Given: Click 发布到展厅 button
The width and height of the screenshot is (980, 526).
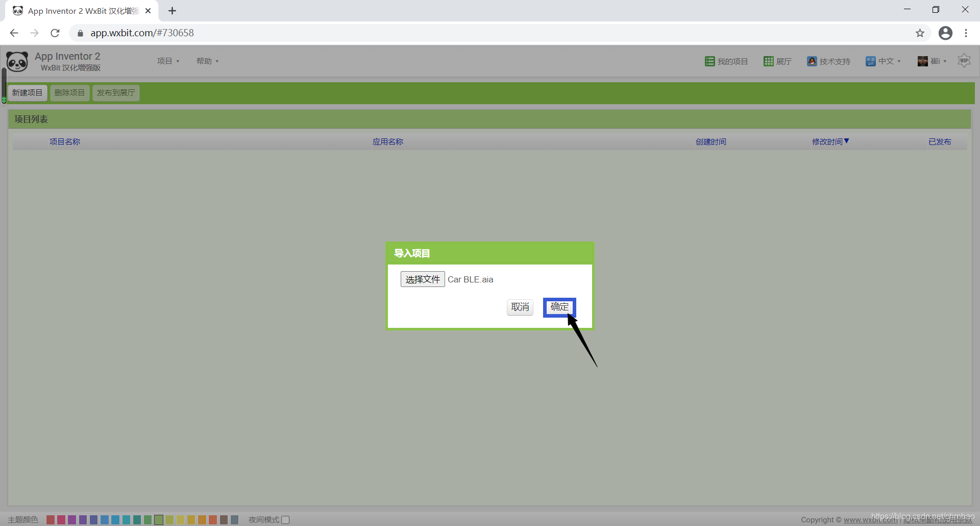Looking at the screenshot, I should (116, 92).
